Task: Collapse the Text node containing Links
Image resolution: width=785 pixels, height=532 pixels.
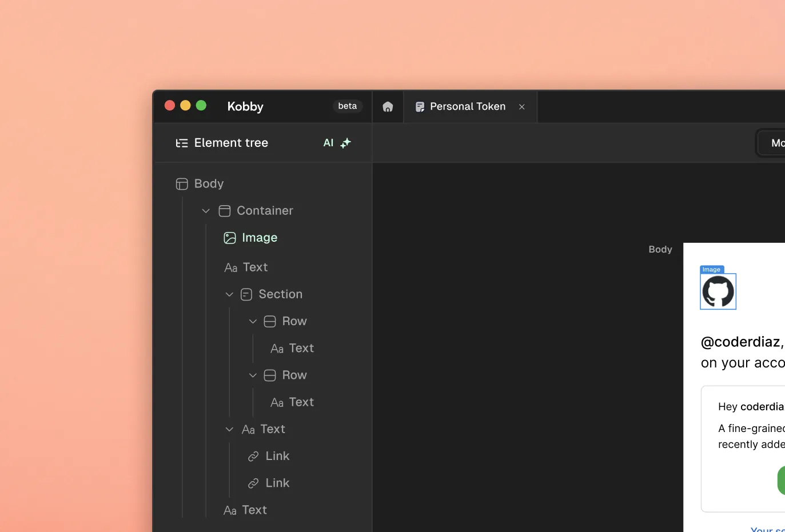Action: pyautogui.click(x=229, y=429)
